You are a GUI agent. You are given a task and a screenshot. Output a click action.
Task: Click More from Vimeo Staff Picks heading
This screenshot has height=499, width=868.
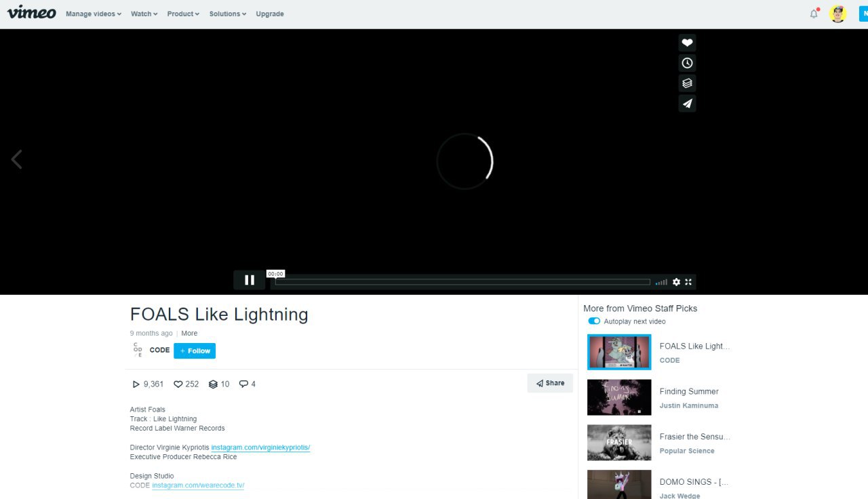coord(640,308)
